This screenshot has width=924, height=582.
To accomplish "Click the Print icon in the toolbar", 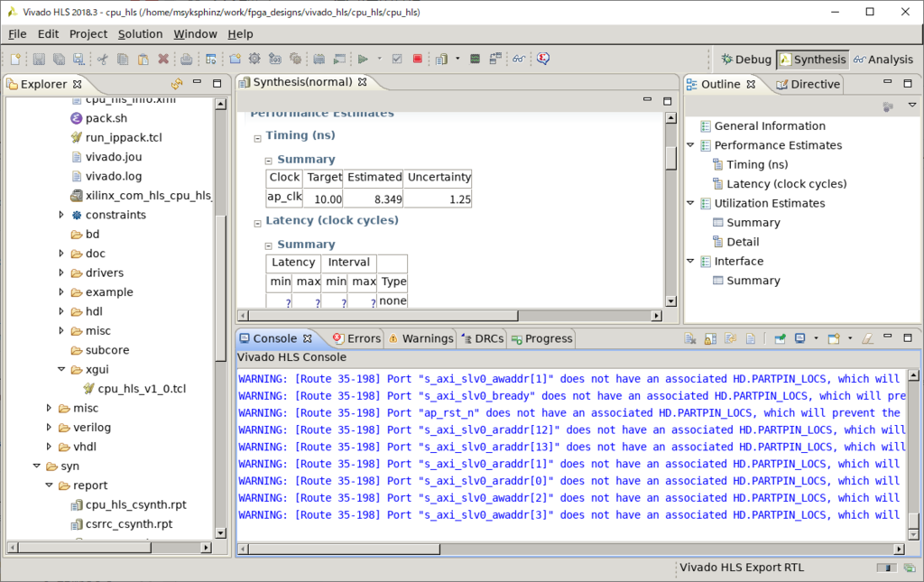I will coord(186,59).
